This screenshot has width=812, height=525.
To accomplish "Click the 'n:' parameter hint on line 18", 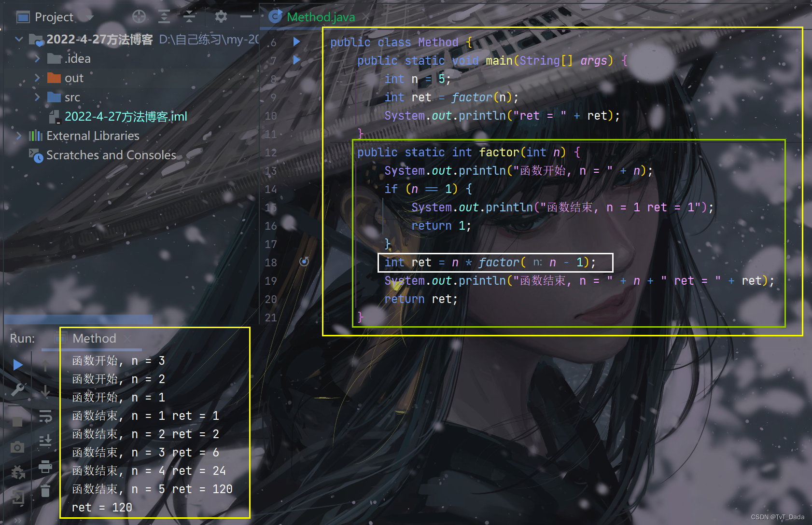I will click(538, 262).
